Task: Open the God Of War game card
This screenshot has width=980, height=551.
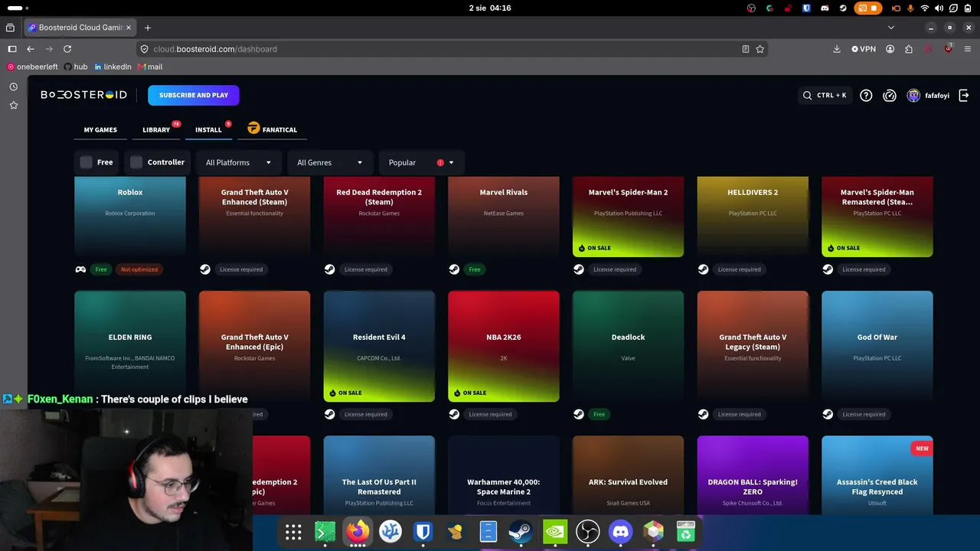Action: [877, 346]
